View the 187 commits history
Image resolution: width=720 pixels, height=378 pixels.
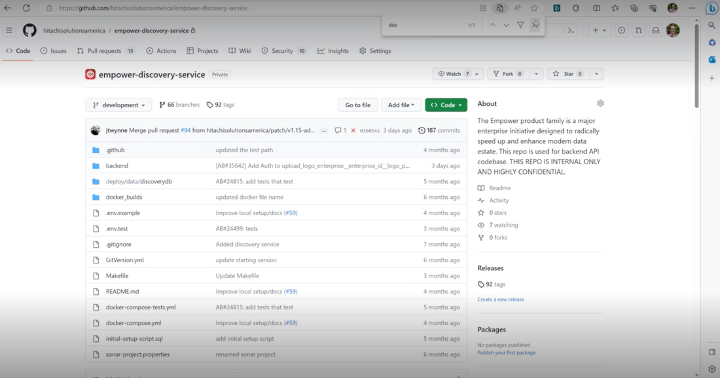[x=439, y=130]
